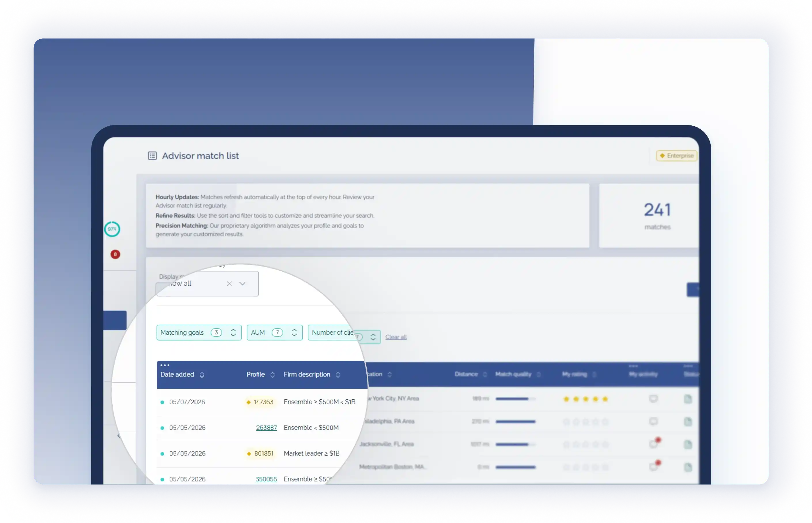Open status document icon for New York City row
The width and height of the screenshot is (812, 523).
(x=688, y=399)
